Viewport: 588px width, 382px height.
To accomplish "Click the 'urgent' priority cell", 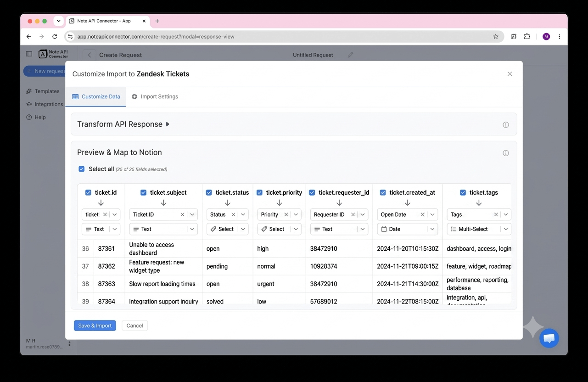I will [279, 284].
